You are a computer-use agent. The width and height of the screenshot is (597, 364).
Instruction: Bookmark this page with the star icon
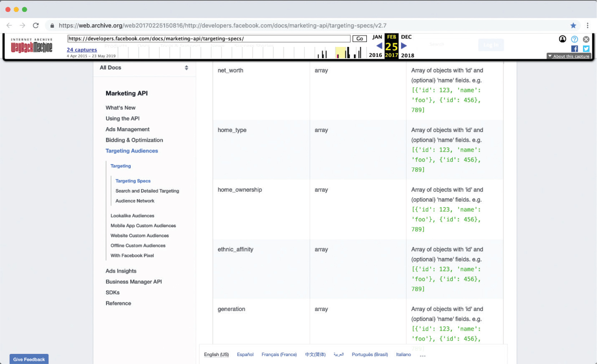point(573,25)
